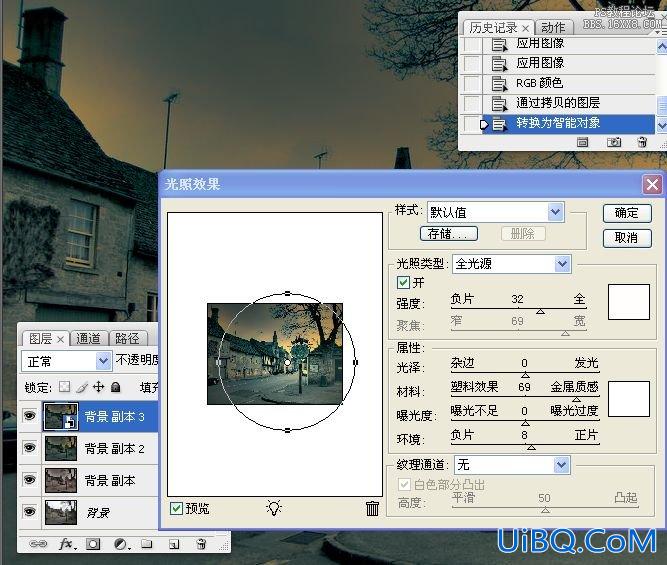Viewport: 667px width, 565px height.
Task: Set history brush source beside RGB 颜色
Action: 471,83
